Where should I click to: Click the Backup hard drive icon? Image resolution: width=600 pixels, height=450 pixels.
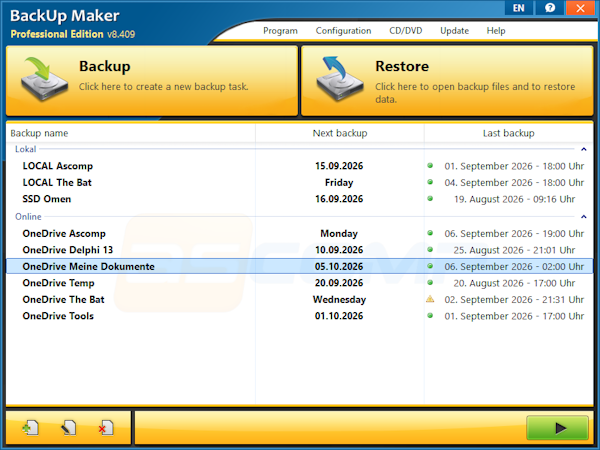click(x=44, y=79)
